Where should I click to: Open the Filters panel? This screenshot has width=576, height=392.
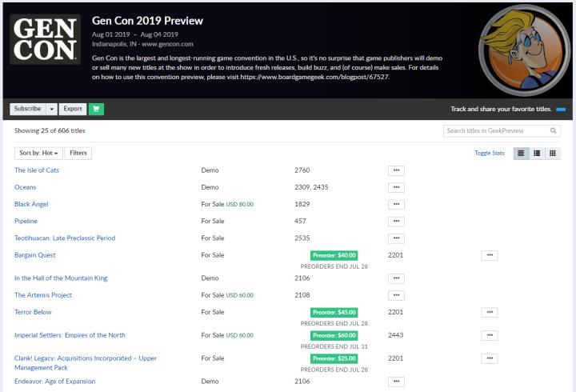pyautogui.click(x=78, y=153)
